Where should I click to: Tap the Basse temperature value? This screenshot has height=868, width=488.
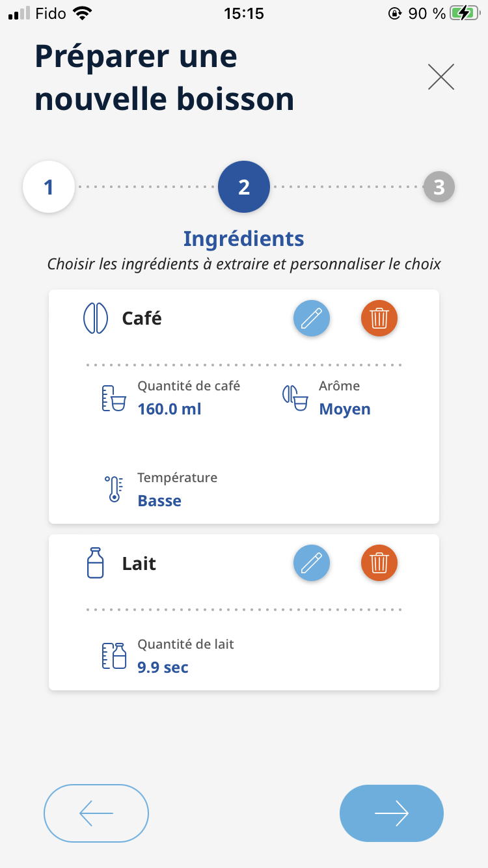159,501
